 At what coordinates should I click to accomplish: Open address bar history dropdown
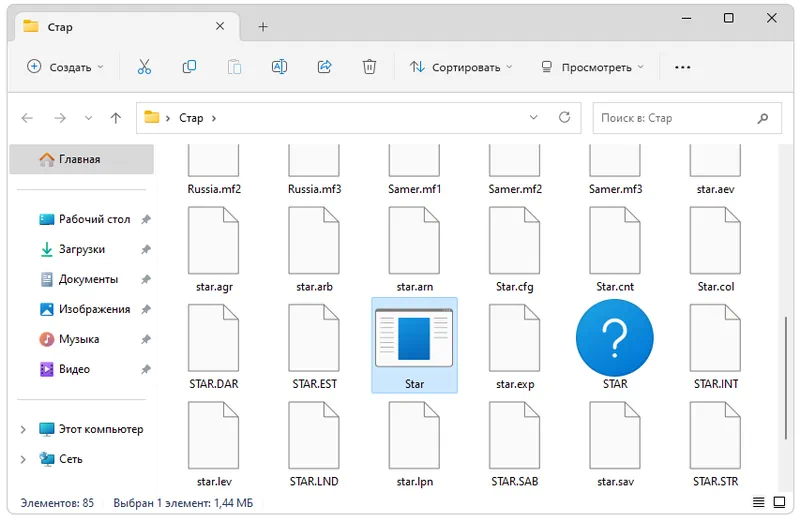click(534, 117)
